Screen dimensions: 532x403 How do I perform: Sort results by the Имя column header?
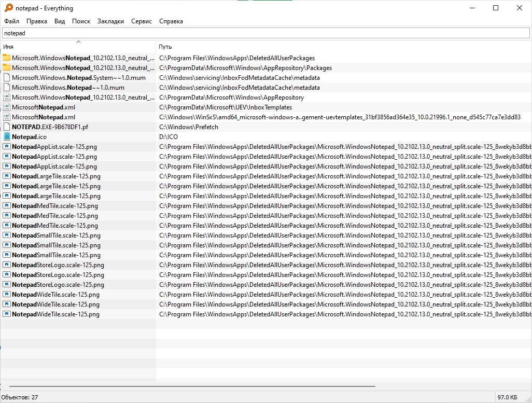pyautogui.click(x=78, y=47)
